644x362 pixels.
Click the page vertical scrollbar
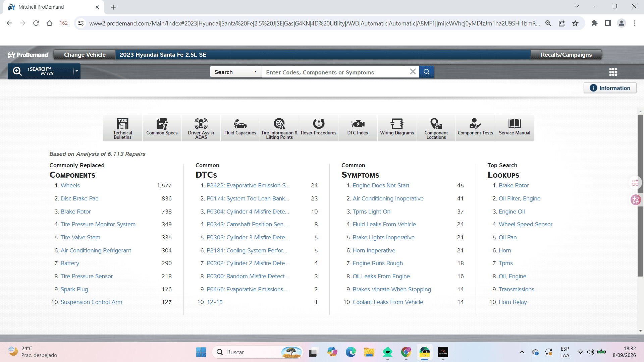[x=640, y=195]
